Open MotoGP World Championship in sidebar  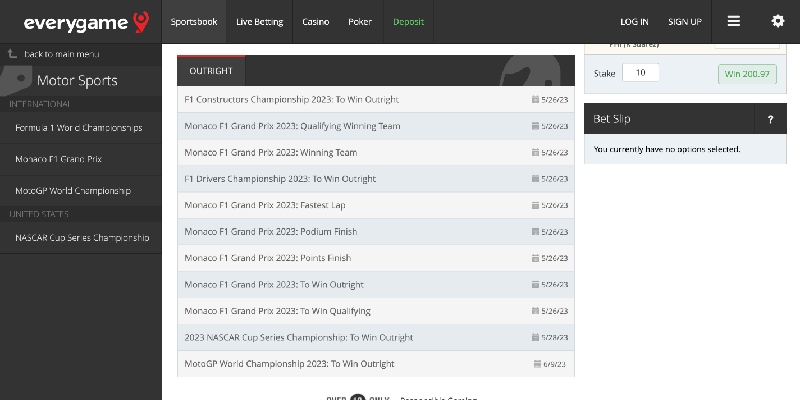[x=81, y=191]
